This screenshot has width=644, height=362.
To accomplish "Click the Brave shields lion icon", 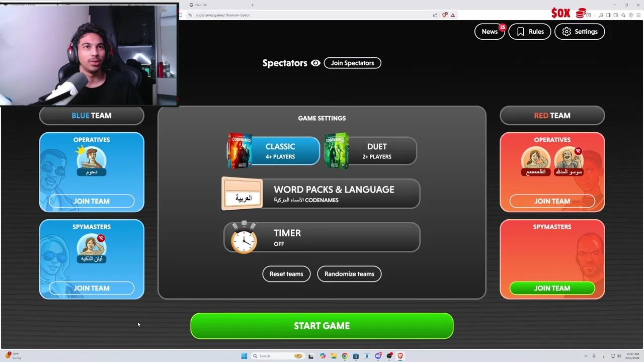I will click(x=445, y=15).
